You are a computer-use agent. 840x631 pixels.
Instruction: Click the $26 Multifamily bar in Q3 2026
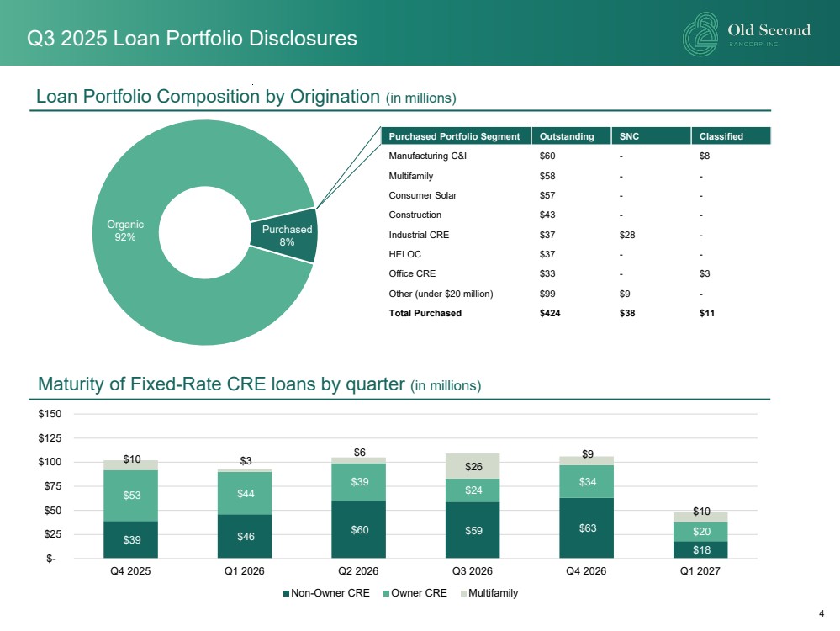(473, 466)
